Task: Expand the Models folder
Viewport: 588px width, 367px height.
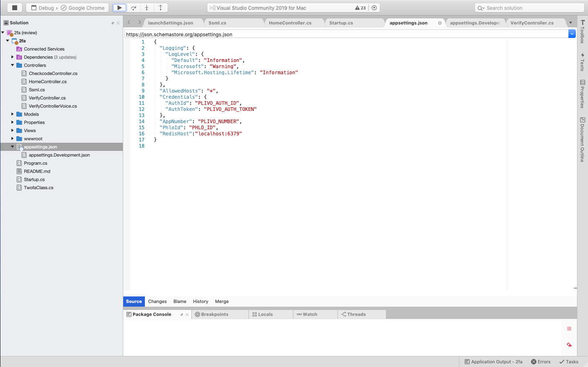Action: coord(12,114)
